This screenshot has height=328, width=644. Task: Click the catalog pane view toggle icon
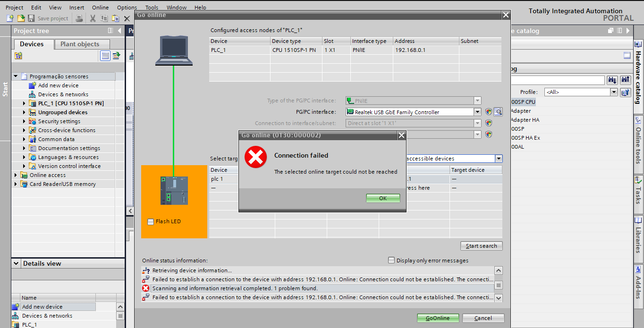click(x=627, y=56)
